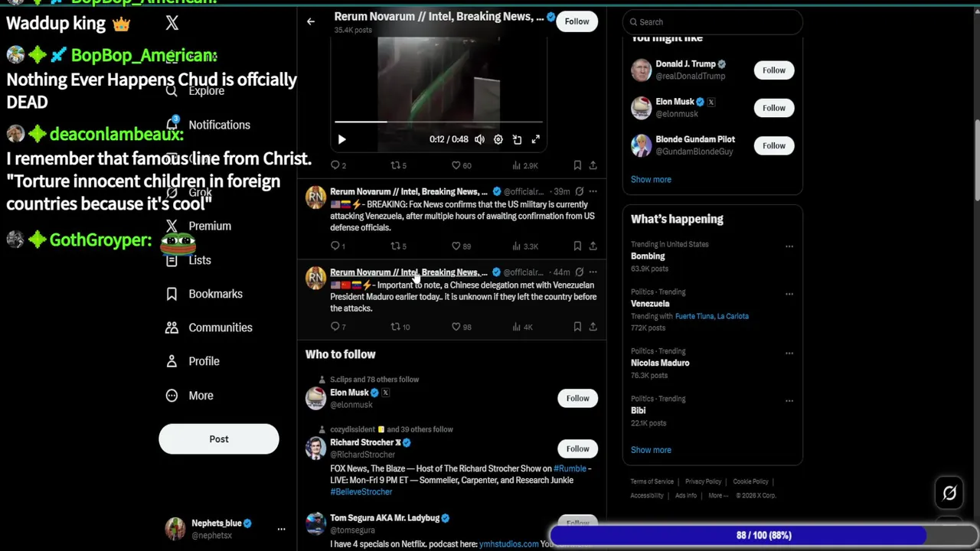Open more options on the 39m post
Image resolution: width=980 pixels, height=551 pixels.
tap(593, 191)
